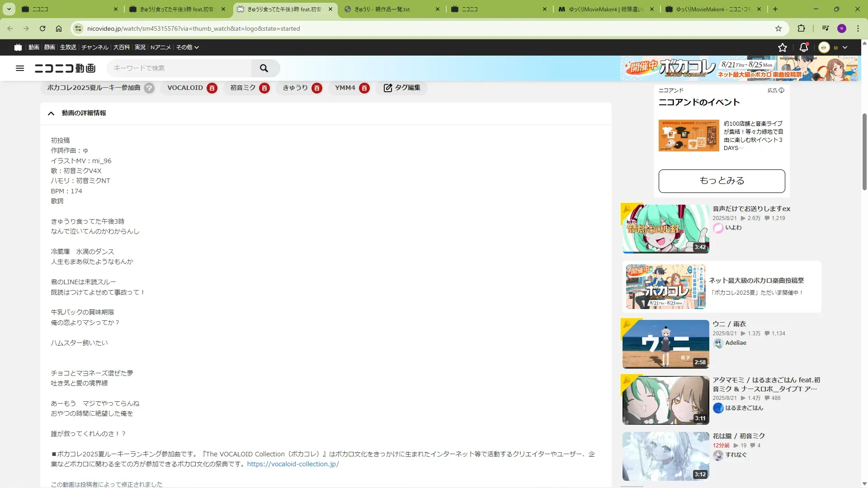Open the user account dropdown arrow
Image resolution: width=868 pixels, height=488 pixels.
[845, 47]
